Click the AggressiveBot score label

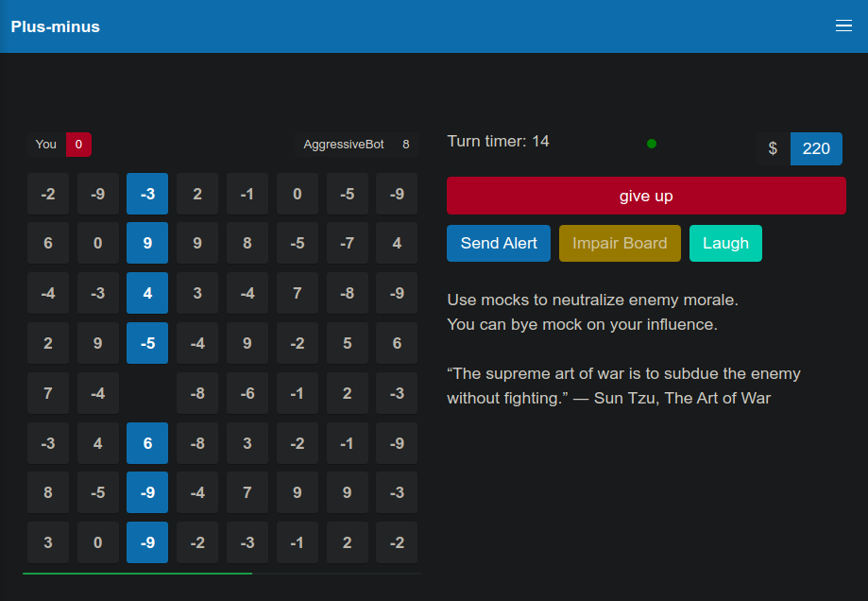pos(343,144)
